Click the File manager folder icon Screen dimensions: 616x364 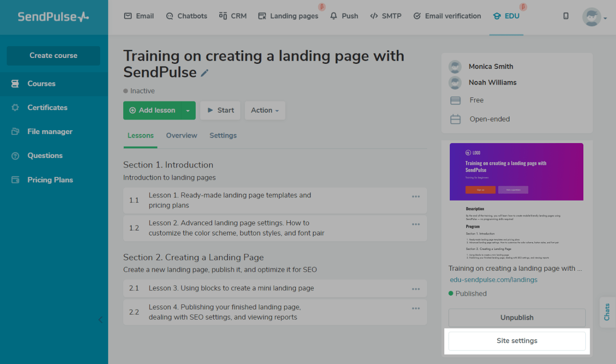[x=15, y=132]
